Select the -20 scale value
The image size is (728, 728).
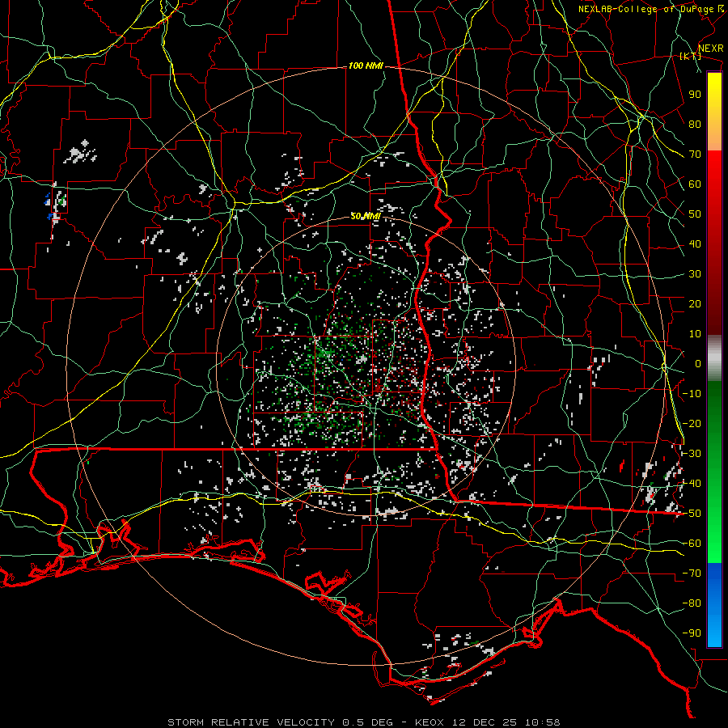692,424
